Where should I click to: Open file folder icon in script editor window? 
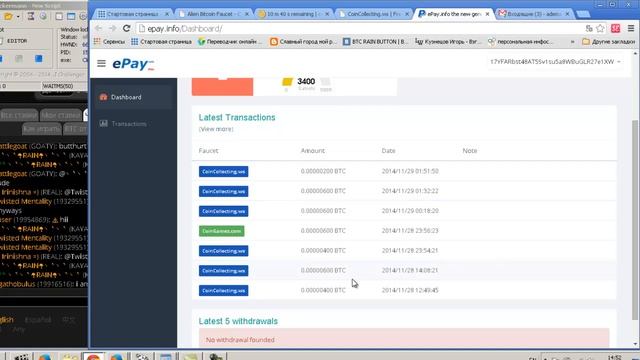tap(8, 16)
